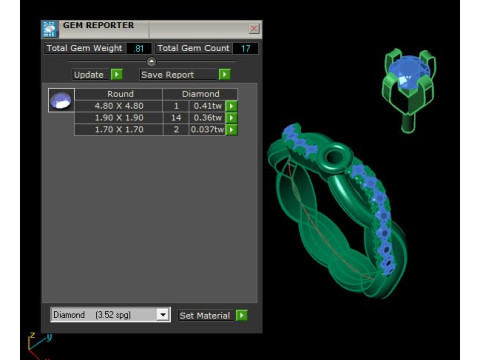The height and width of the screenshot is (360, 480).
Task: Click the 0.41tw weight cell
Action: coord(208,106)
